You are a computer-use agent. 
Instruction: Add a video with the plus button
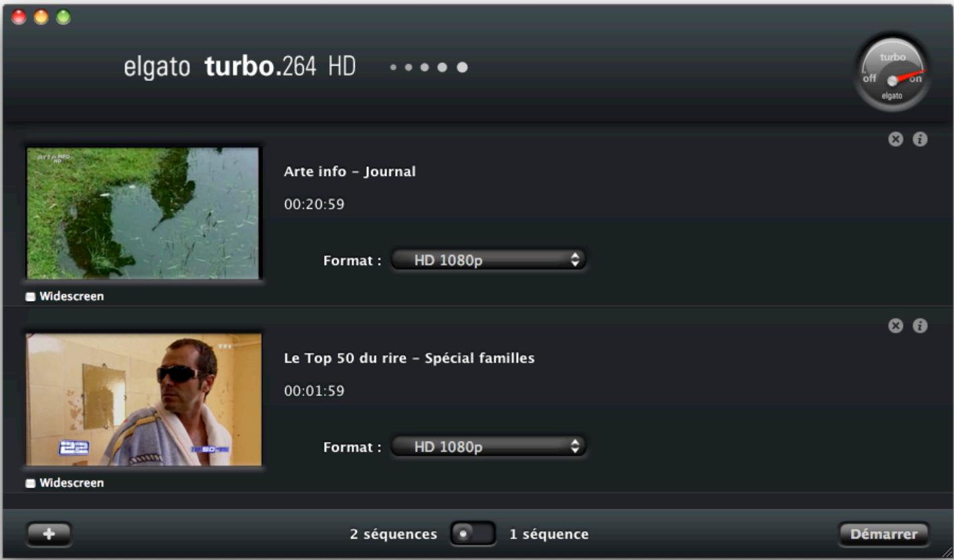click(49, 534)
